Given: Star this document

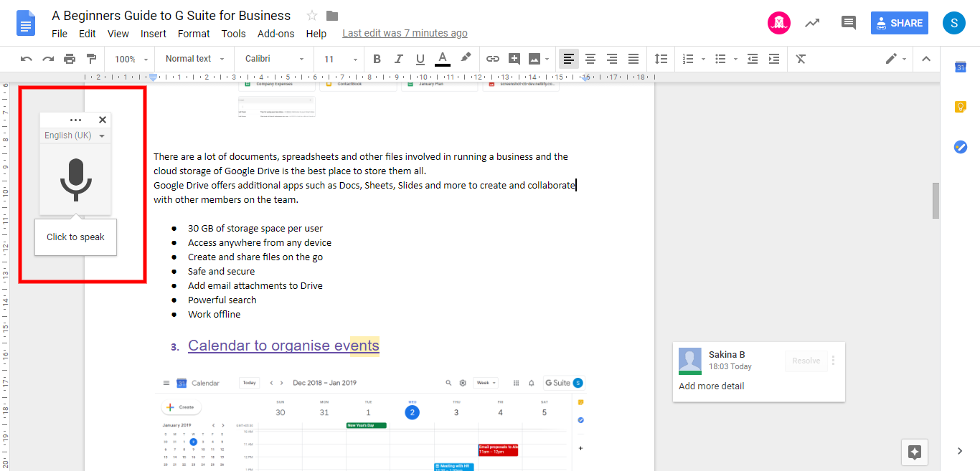Looking at the screenshot, I should click(312, 16).
